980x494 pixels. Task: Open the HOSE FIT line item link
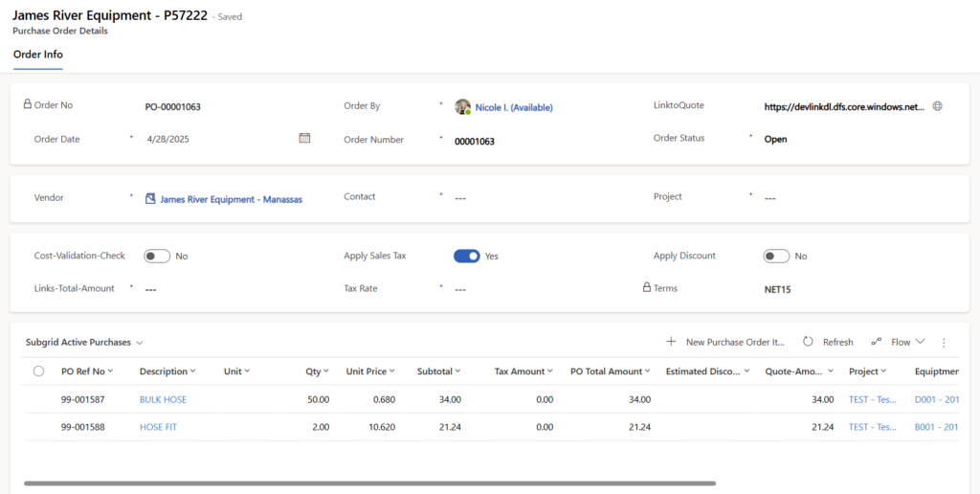click(x=158, y=427)
